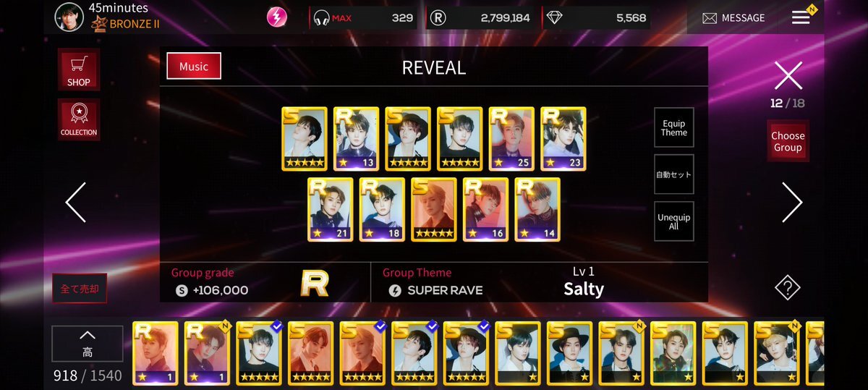Open the hamburger menu at top right
The image size is (868, 390).
[801, 17]
